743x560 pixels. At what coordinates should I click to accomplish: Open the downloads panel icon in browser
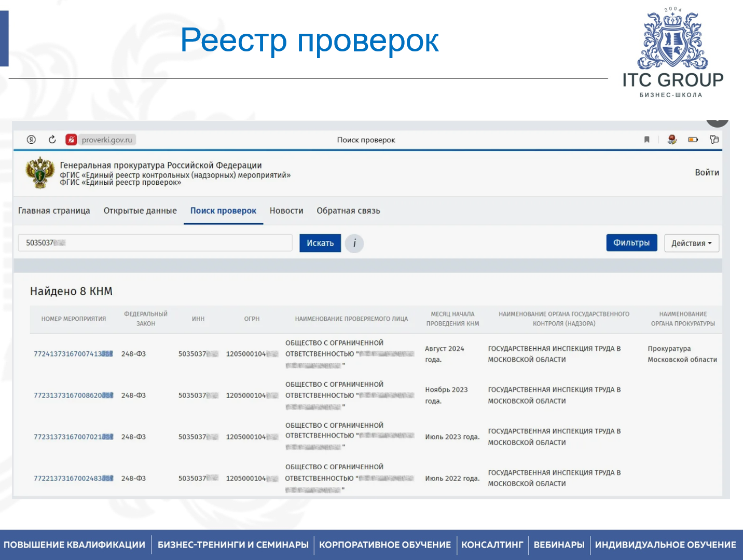714,140
